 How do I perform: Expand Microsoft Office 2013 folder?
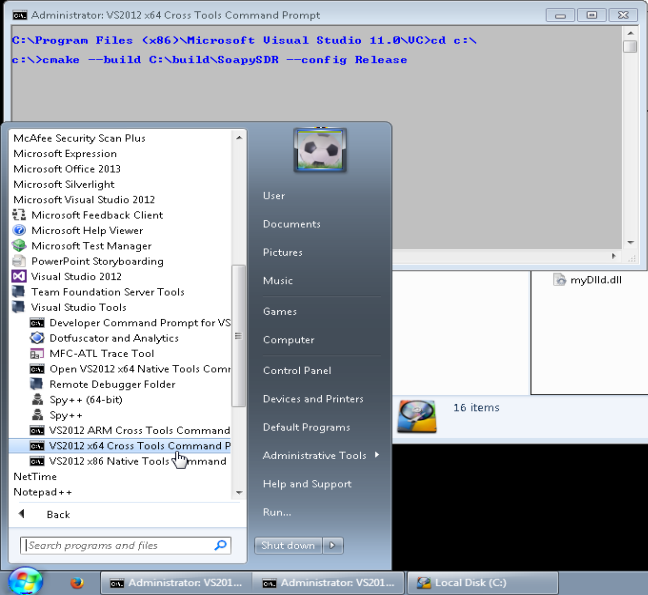(67, 169)
